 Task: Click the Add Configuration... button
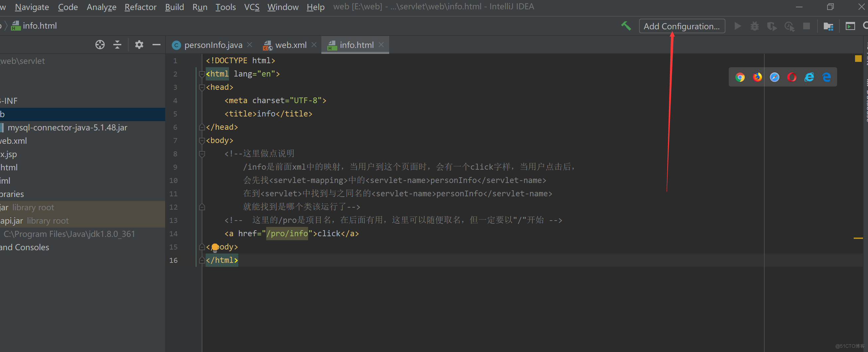tap(682, 26)
